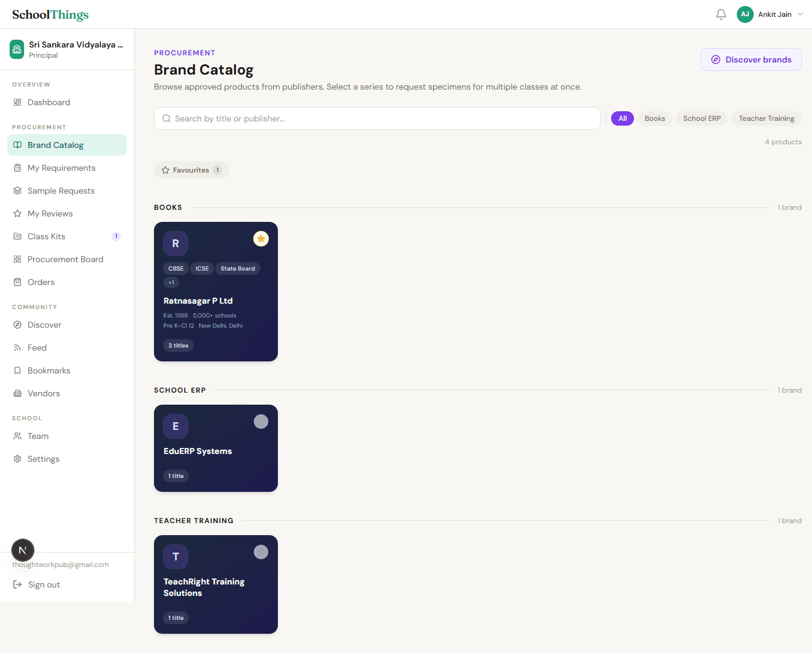Open the Ratnasagar P Ltd brand card
Image resolution: width=812 pixels, height=653 pixels.
point(216,292)
